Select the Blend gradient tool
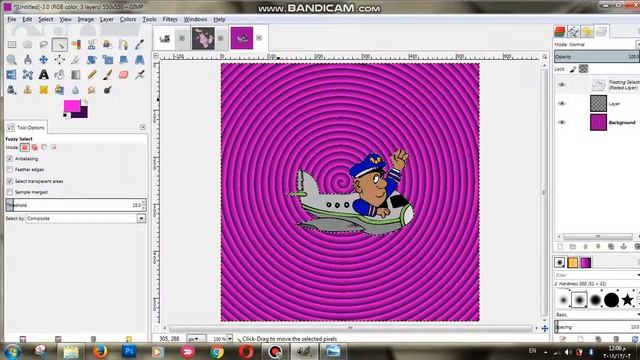This screenshot has width=640, height=360. 76,75
